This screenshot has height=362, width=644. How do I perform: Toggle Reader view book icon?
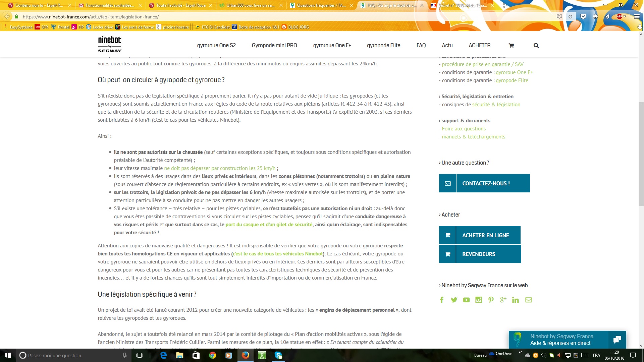coord(559,16)
